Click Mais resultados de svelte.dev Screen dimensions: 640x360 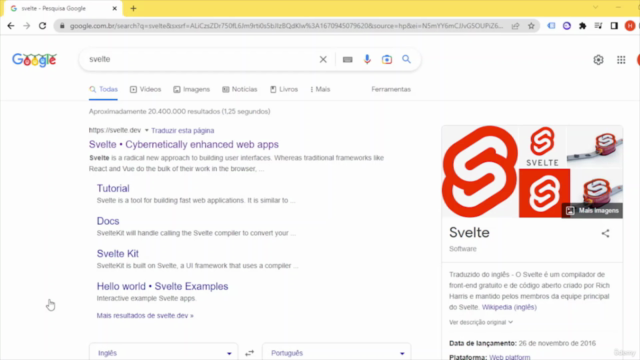click(x=145, y=316)
